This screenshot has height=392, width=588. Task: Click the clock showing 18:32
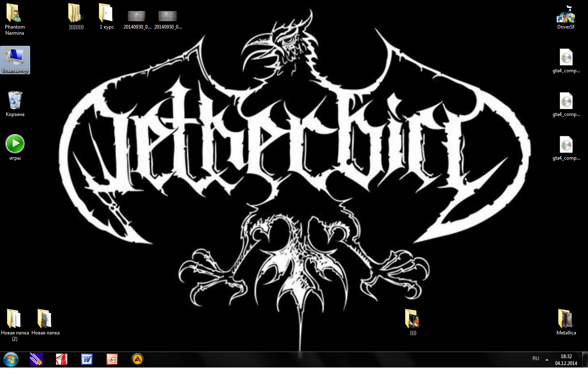click(566, 360)
